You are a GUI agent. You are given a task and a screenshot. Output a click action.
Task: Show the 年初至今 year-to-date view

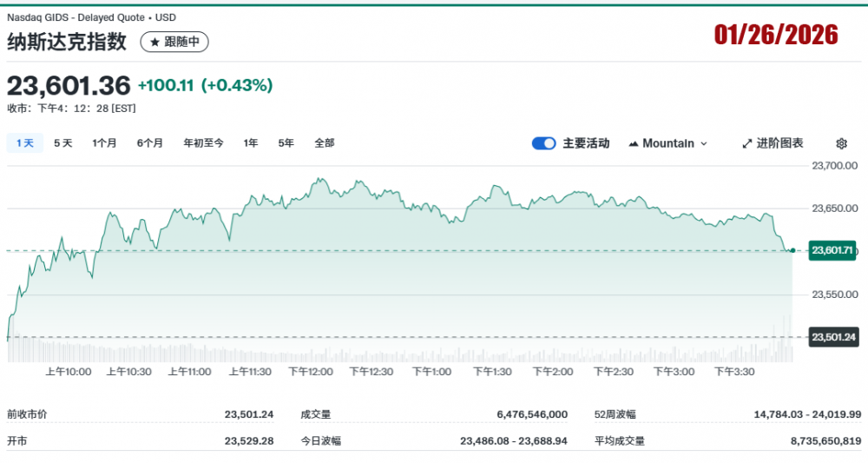(203, 143)
